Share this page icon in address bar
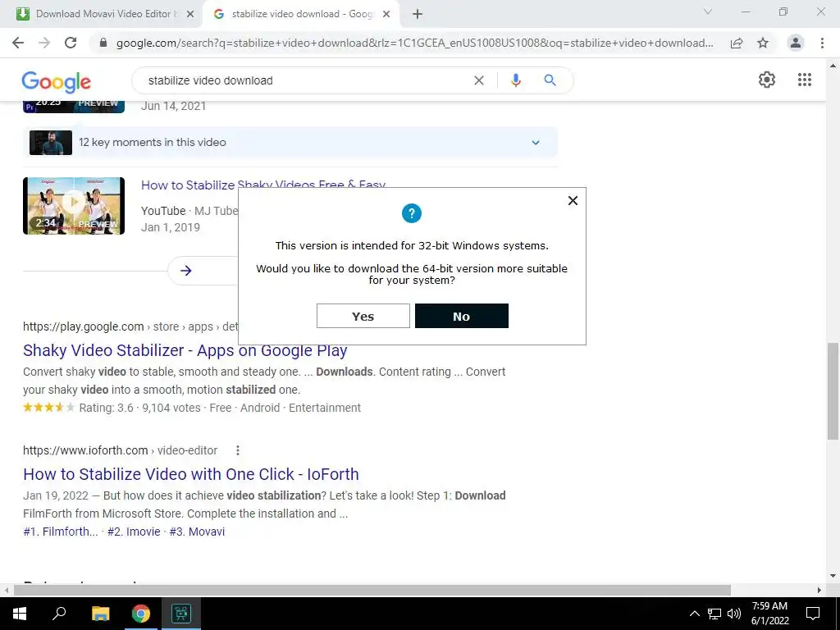 coord(737,43)
